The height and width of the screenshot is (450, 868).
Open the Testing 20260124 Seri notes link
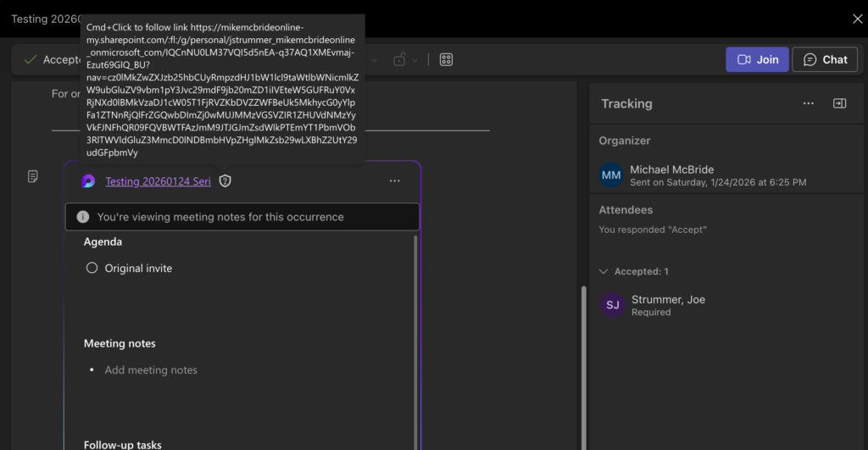158,181
